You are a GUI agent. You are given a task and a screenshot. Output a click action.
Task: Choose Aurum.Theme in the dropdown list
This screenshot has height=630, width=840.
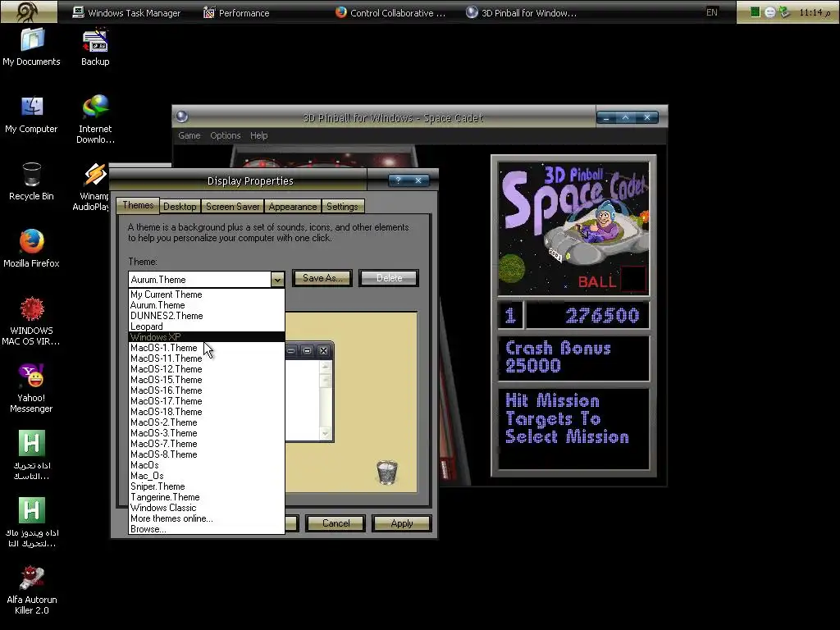coord(207,305)
